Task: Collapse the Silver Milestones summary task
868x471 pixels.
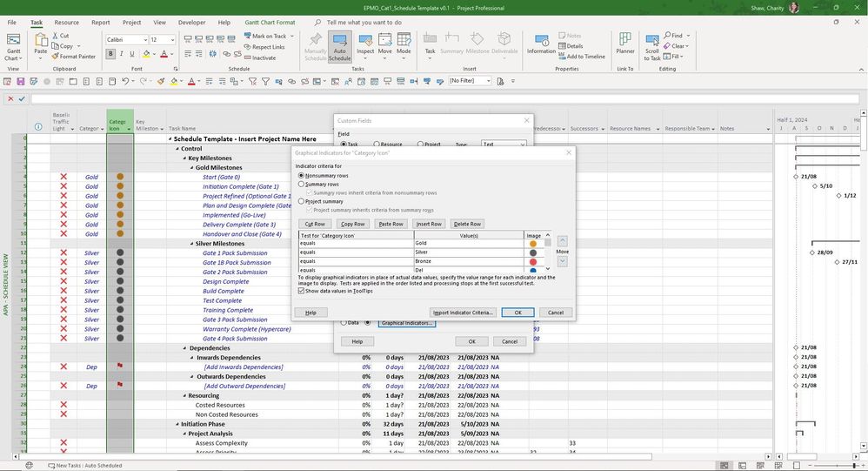Action: (191, 244)
